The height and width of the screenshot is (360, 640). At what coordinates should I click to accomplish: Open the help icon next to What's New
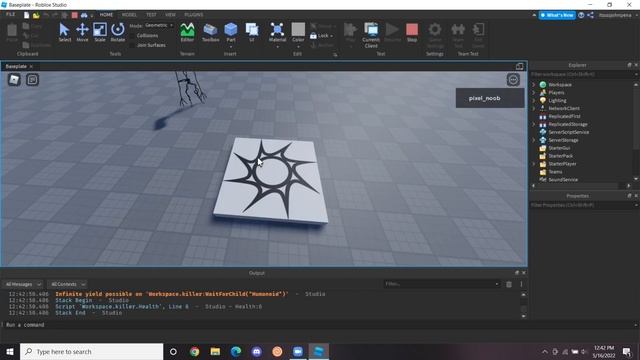click(x=581, y=15)
